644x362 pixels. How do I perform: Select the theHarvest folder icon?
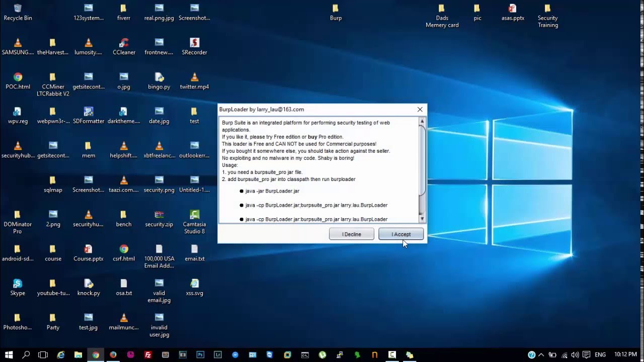click(x=53, y=47)
